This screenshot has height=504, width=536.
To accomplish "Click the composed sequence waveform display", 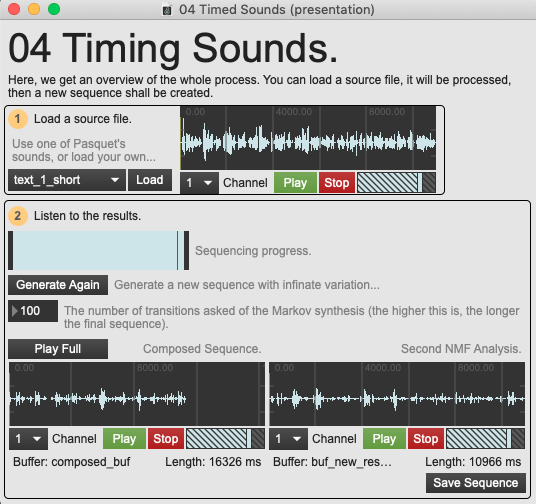I will (137, 394).
